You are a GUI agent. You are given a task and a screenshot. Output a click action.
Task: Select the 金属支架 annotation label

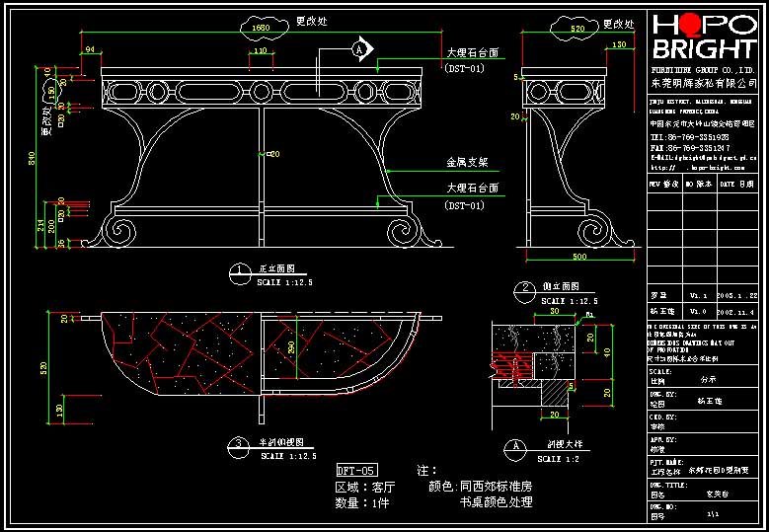click(x=467, y=162)
